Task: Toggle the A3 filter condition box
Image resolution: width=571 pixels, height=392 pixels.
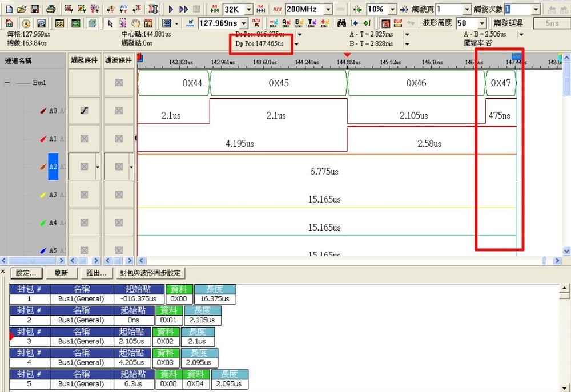Action: [x=119, y=195]
